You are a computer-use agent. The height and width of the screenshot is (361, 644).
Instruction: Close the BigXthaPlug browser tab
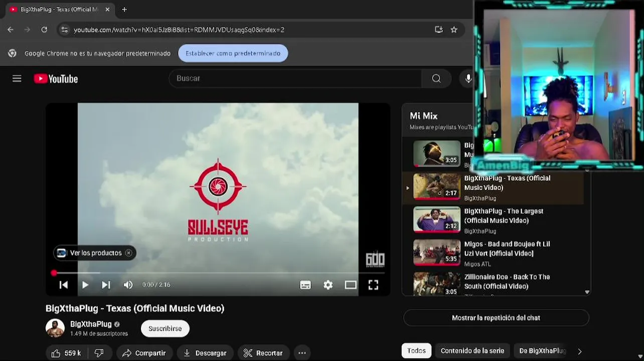(107, 10)
